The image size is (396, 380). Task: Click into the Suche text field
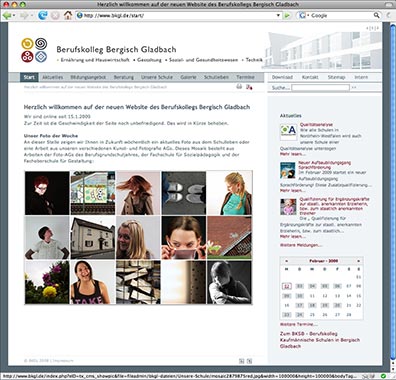(320, 87)
